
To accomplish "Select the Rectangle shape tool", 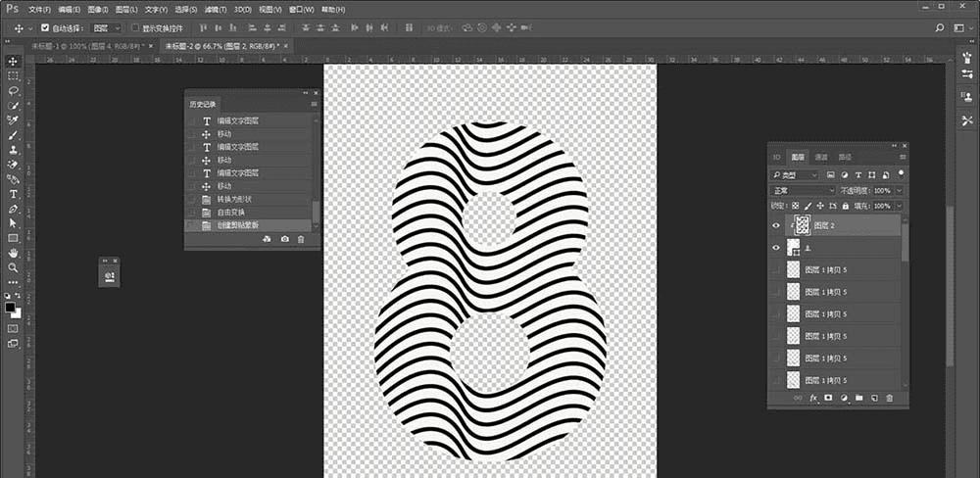I will pyautogui.click(x=13, y=238).
